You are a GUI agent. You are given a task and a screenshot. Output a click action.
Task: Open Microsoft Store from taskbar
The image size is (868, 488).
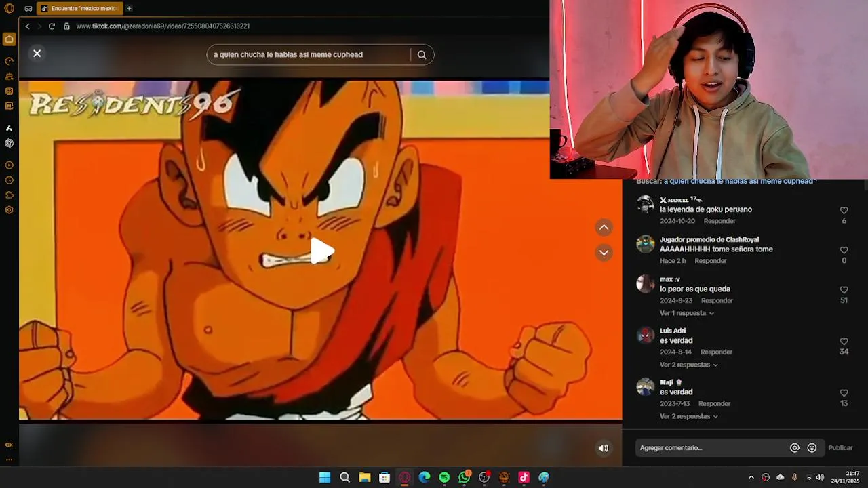[x=384, y=477]
